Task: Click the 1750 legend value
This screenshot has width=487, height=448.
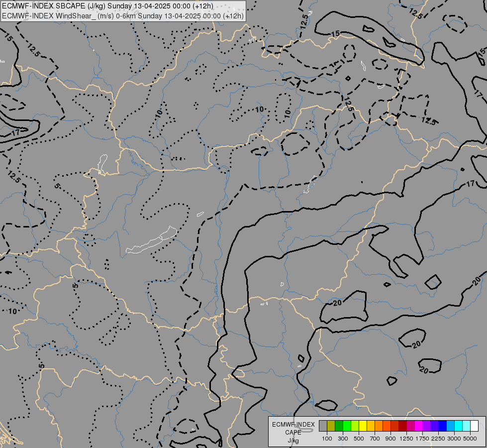Action: 422,439
